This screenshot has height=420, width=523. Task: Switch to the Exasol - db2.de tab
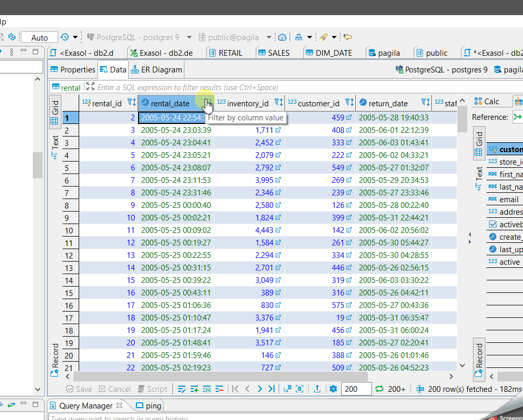[161, 53]
